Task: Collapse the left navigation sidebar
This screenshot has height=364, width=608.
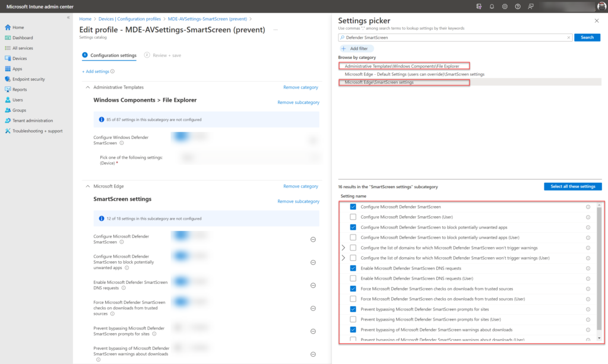Action: (x=68, y=17)
